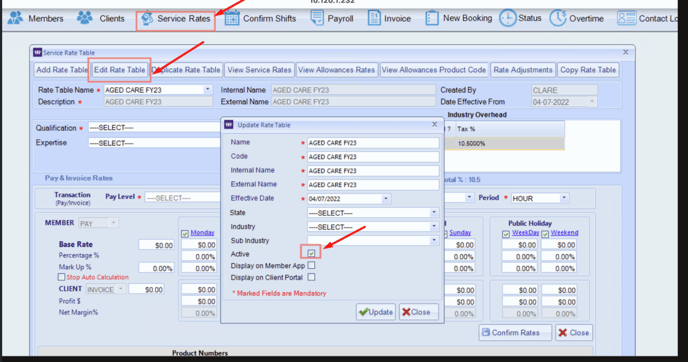
Task: Toggle Public Holiday WeekDay checkbox
Action: (x=506, y=233)
